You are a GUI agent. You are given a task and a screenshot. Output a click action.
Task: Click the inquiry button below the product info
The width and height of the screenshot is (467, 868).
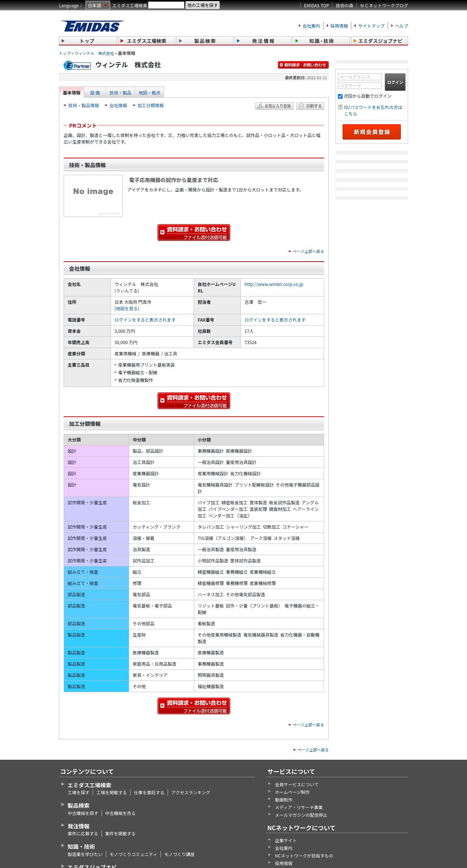(x=194, y=233)
